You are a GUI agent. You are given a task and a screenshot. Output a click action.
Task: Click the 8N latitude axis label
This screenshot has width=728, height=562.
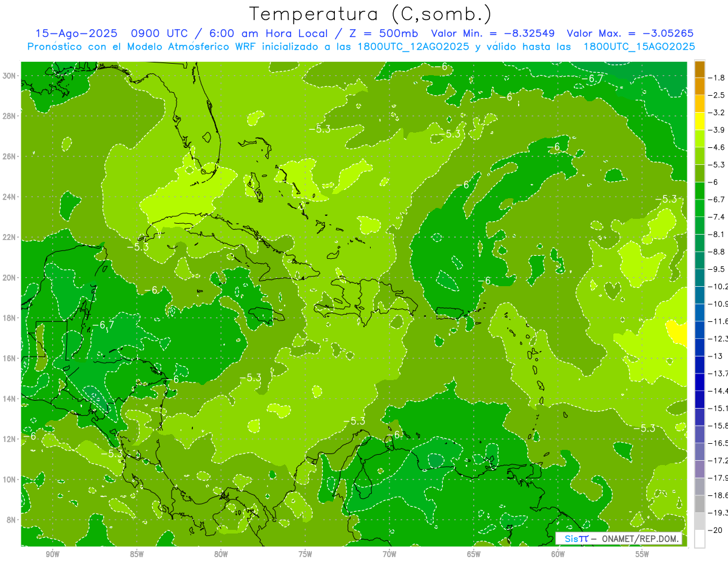(12, 520)
